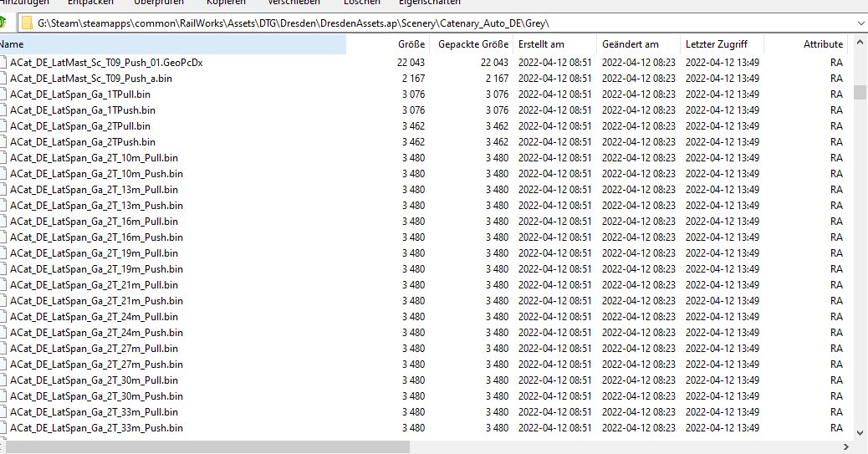The image size is (868, 454).
Task: Sort by the Gepackte Größe column header
Action: (x=472, y=44)
